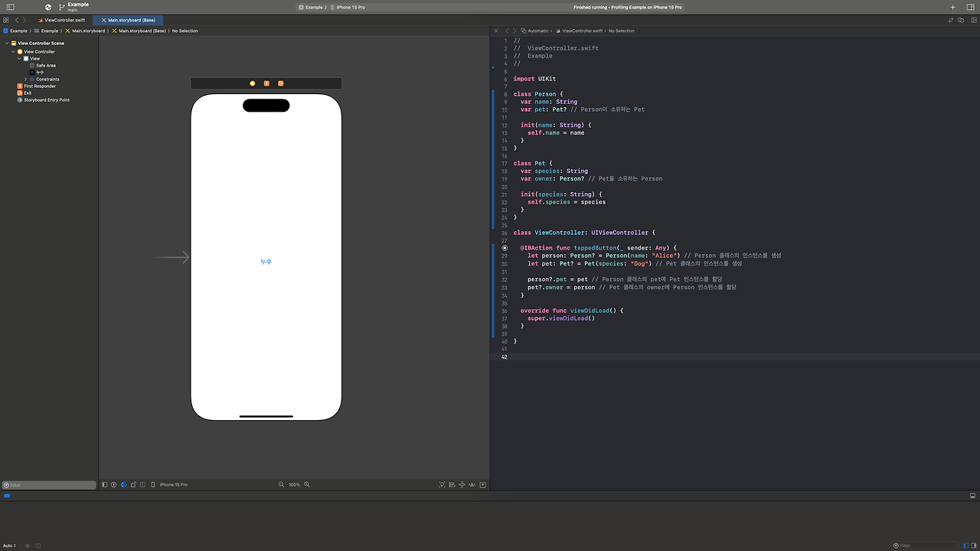
Task: Toggle the navigator sidebar button
Action: [10, 7]
